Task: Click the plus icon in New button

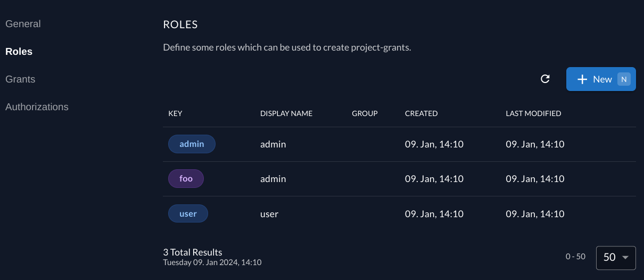Action: coord(582,79)
